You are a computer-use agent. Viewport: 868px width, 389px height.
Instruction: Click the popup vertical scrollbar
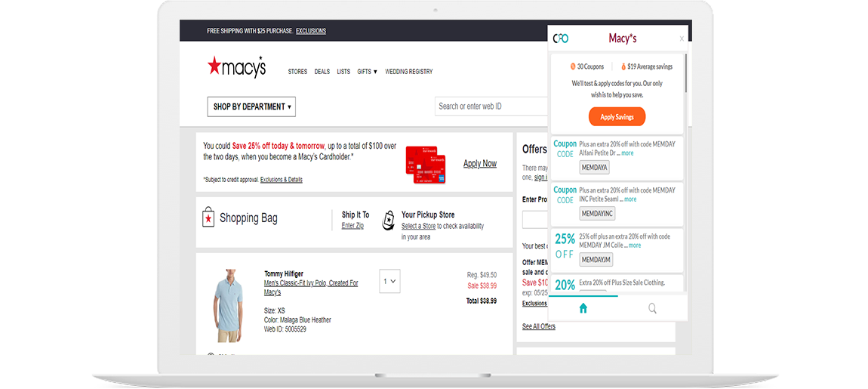click(x=686, y=73)
